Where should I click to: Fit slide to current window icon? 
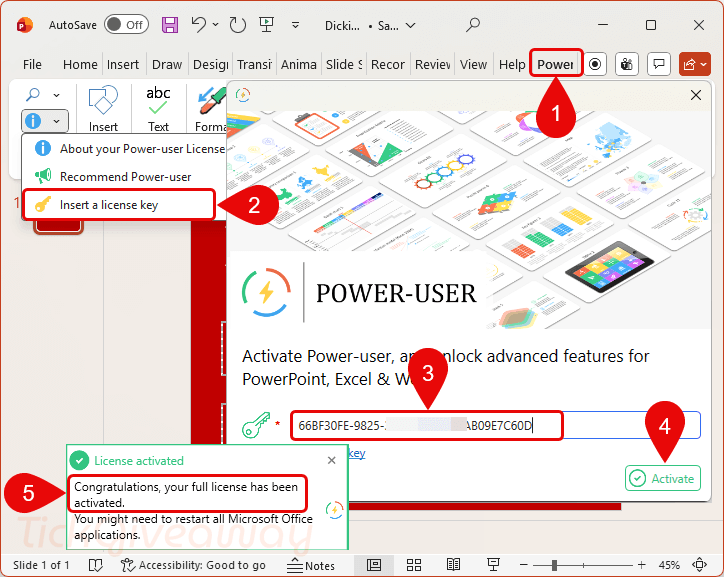[x=700, y=565]
